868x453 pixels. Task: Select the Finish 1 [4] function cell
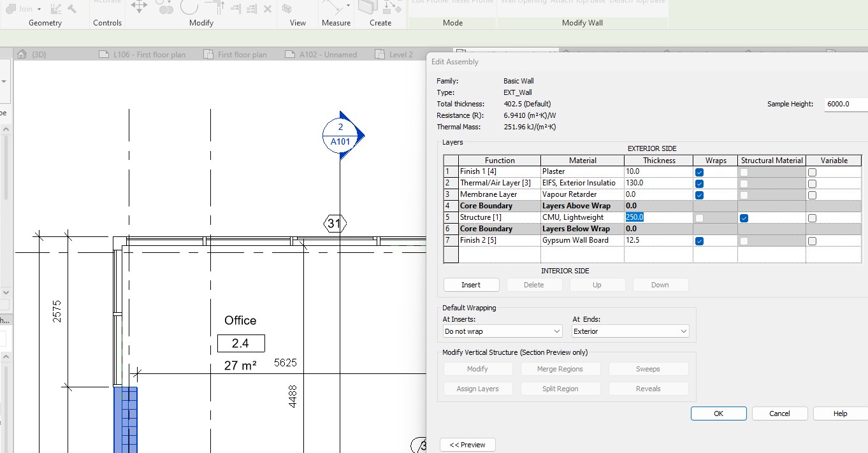coord(500,171)
